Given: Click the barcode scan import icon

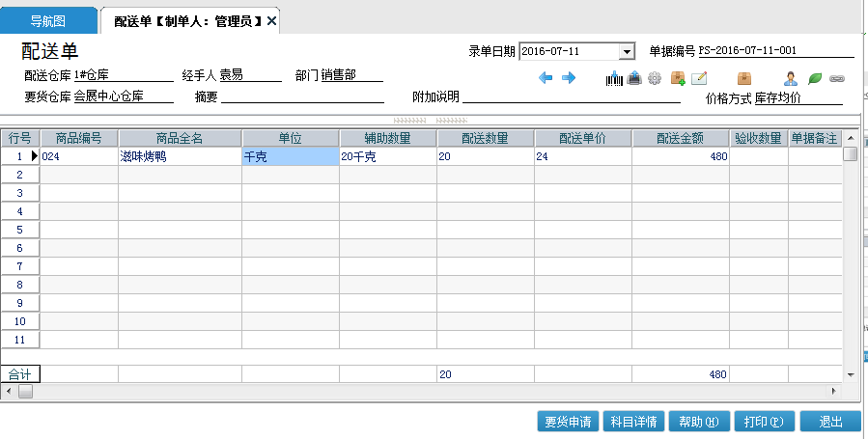Looking at the screenshot, I should pyautogui.click(x=614, y=78).
